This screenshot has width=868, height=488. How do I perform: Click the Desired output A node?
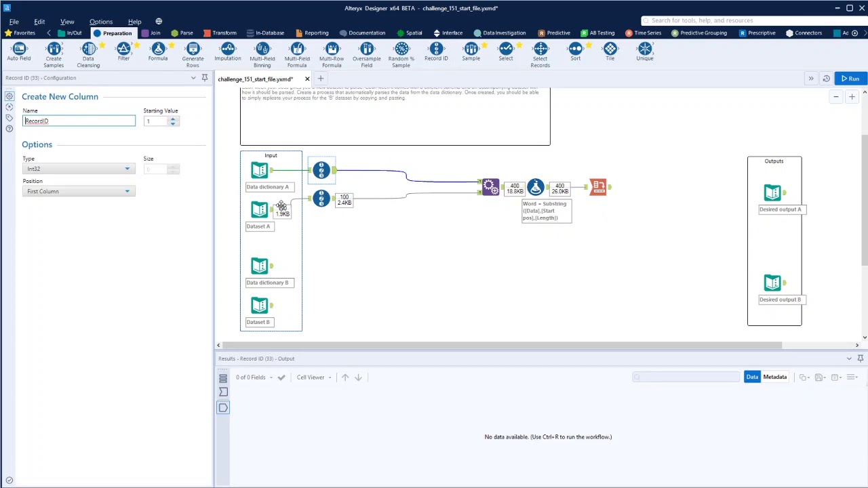pos(772,193)
